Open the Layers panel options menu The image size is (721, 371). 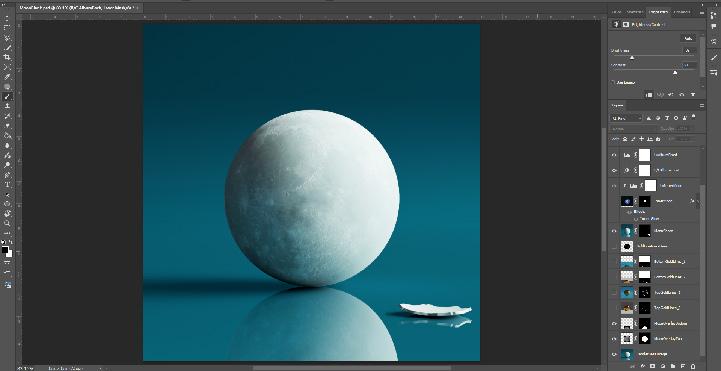tap(702, 106)
